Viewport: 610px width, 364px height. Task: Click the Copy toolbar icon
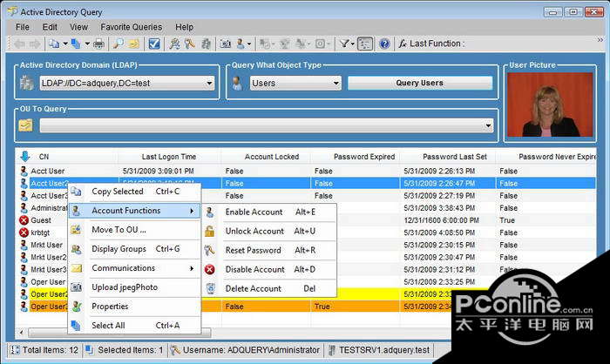[54, 44]
